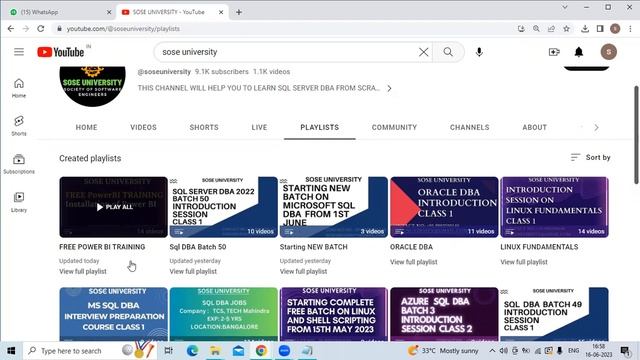Open Shorts in the sidebar
The width and height of the screenshot is (640, 360).
coord(19,126)
